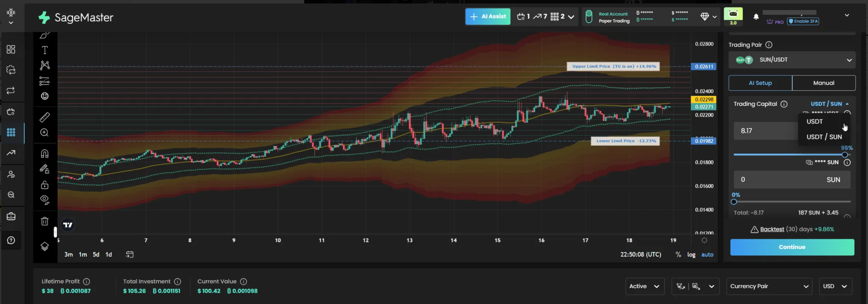Toggle log scale on the chart
This screenshot has height=304, width=868.
[691, 254]
